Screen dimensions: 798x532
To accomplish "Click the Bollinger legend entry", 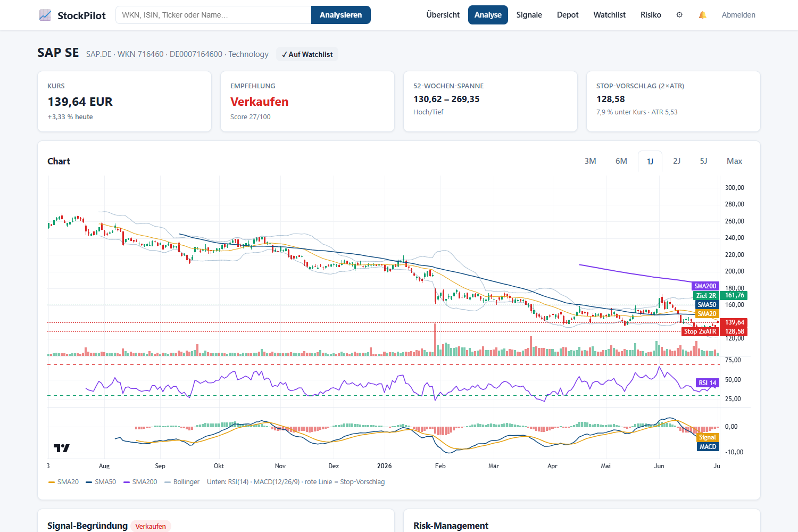I will 182,482.
